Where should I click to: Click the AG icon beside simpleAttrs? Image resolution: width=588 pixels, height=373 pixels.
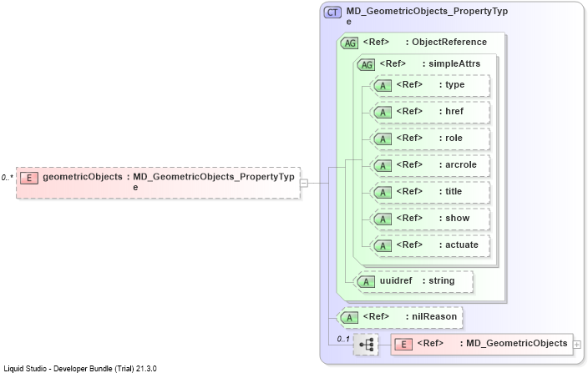tap(367, 65)
